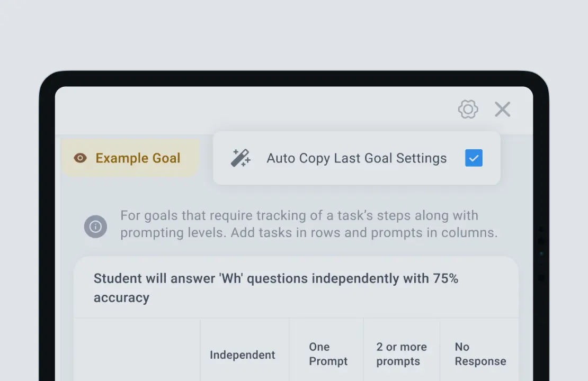The image size is (588, 381).
Task: Click the word 'accuracy' in the goal title
Action: (121, 297)
